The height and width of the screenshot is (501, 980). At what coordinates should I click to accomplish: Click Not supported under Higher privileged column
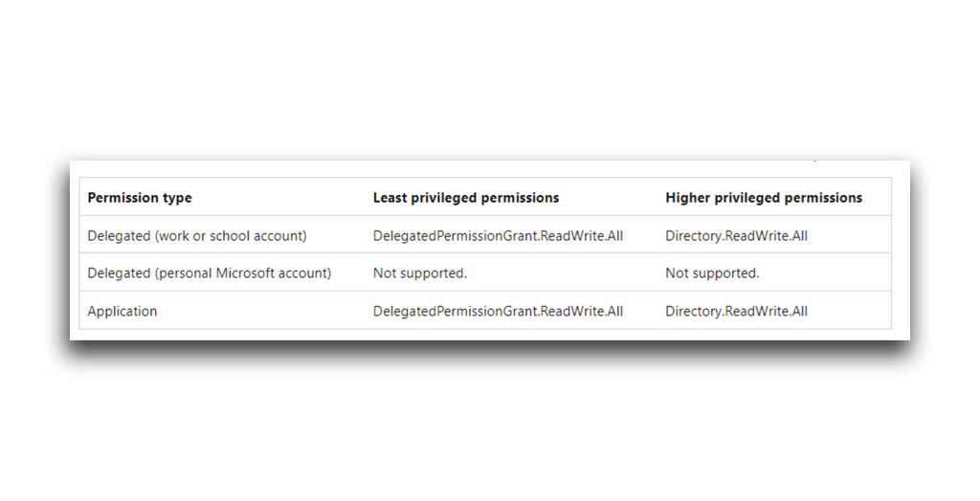tap(712, 273)
